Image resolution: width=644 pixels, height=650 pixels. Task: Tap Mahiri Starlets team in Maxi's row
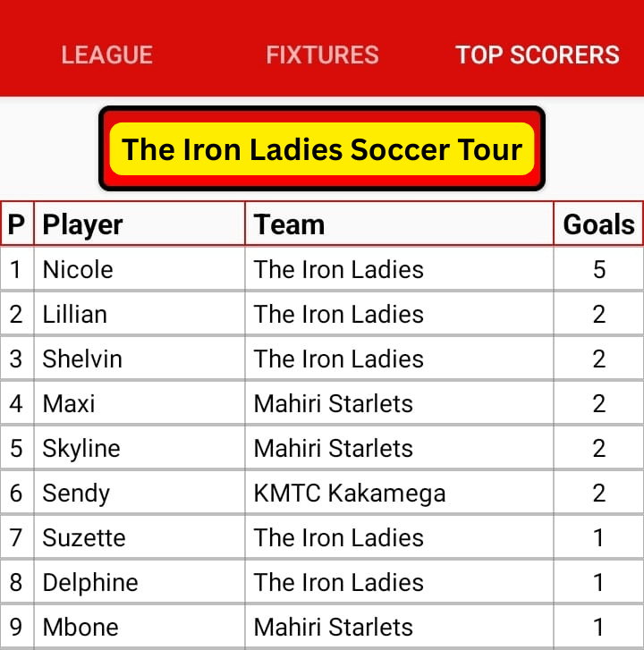coord(334,403)
